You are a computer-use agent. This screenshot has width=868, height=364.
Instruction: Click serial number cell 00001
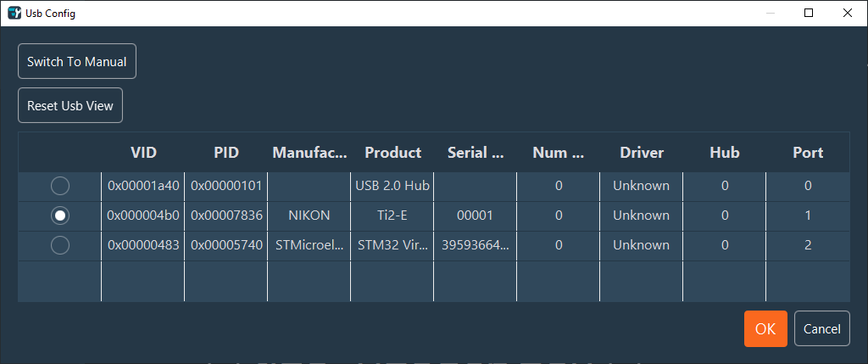point(475,215)
